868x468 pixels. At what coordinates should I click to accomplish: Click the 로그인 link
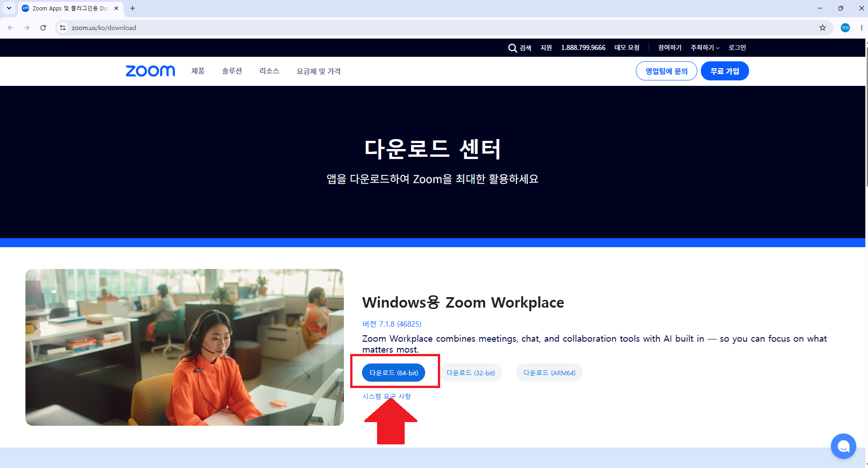coord(737,48)
